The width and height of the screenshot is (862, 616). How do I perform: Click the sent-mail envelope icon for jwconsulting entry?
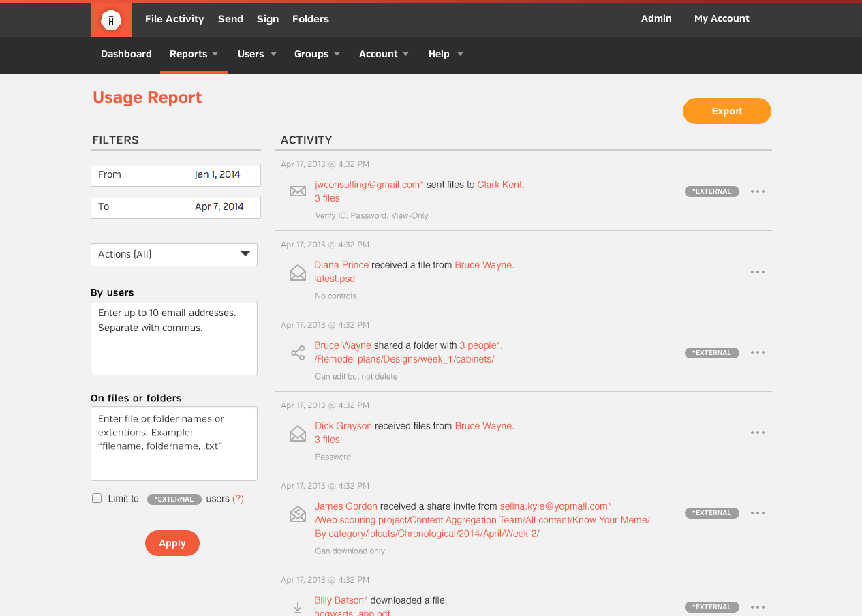[298, 191]
